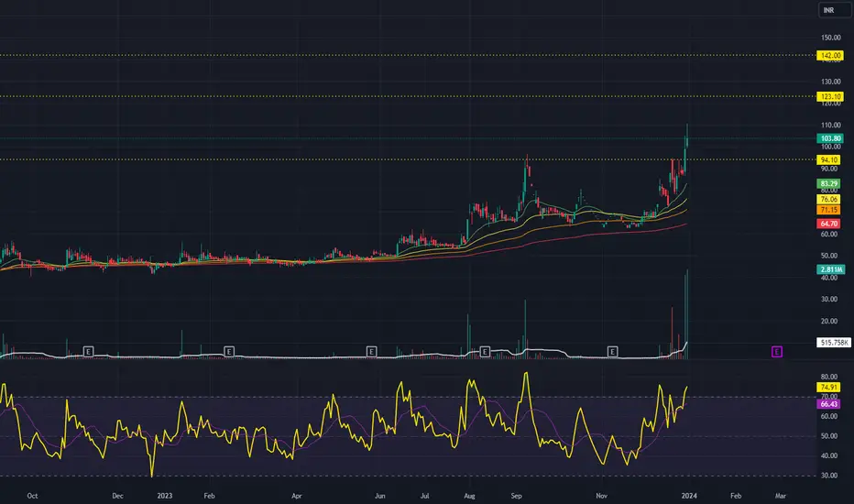Click the Feb label right after 2024
This screenshot has height=504, width=854.
click(736, 496)
